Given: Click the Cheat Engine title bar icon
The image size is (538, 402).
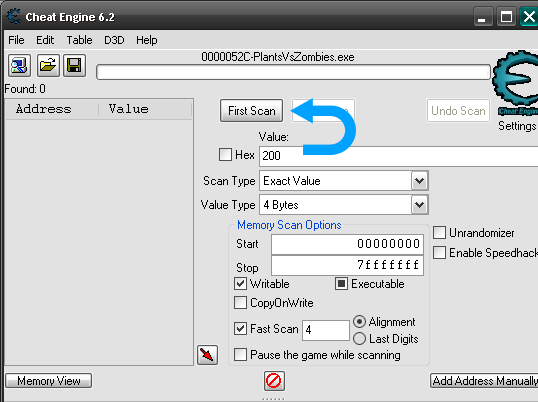Looking at the screenshot, I should pyautogui.click(x=14, y=16).
